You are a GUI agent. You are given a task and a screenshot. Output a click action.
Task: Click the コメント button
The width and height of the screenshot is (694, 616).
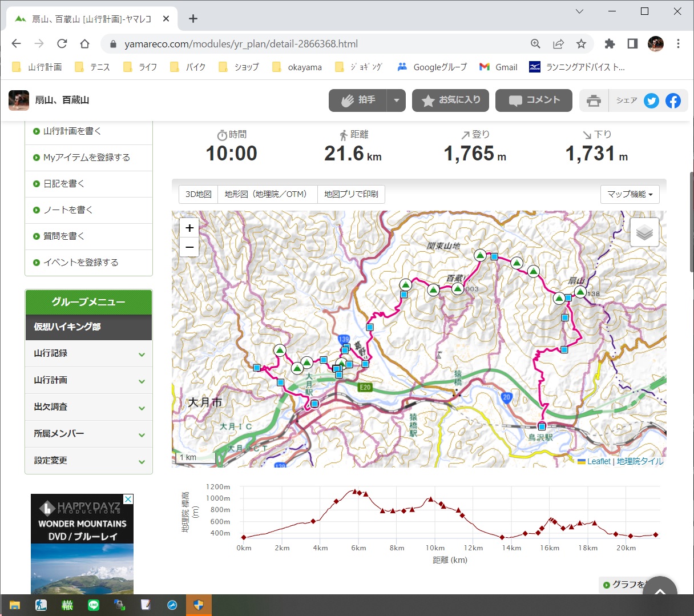[534, 100]
